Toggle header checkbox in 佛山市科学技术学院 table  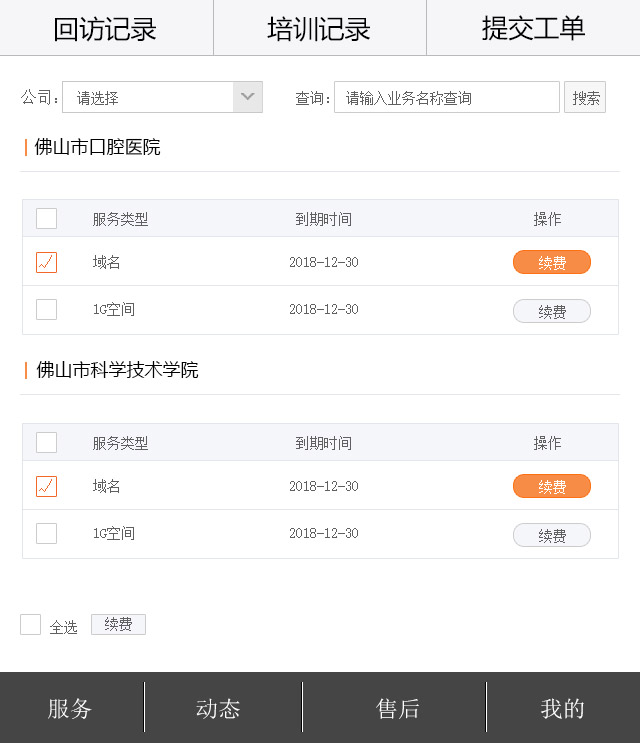[47, 443]
